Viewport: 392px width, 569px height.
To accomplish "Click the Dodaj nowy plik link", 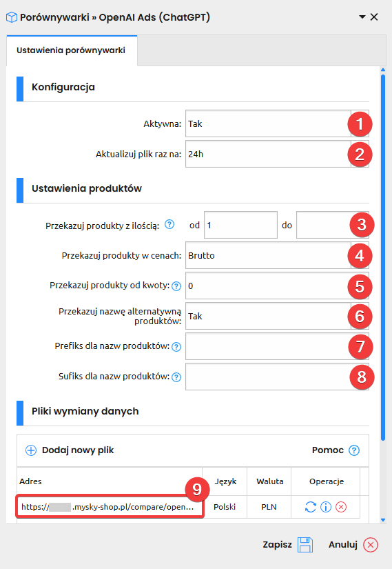I will [x=78, y=450].
